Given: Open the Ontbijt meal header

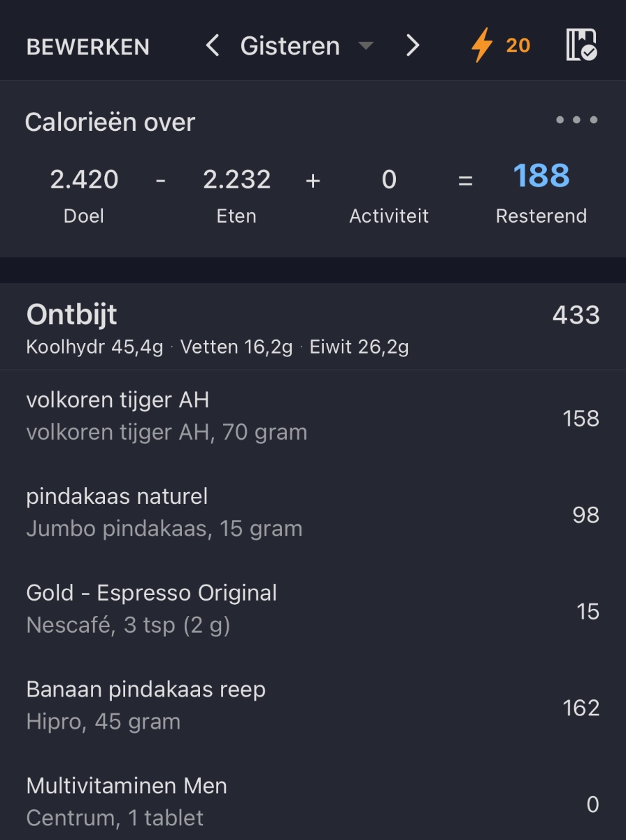Looking at the screenshot, I should tap(72, 315).
